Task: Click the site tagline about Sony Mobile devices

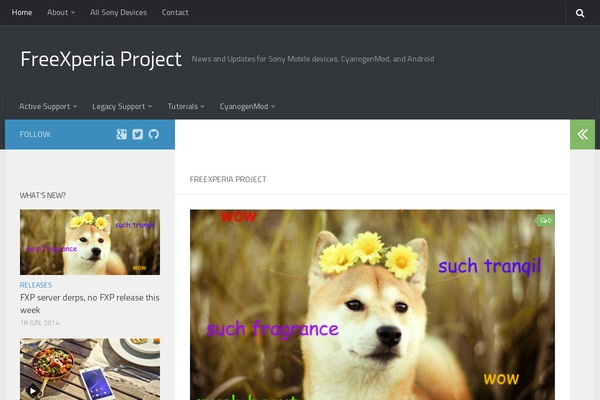Action: pyautogui.click(x=313, y=59)
